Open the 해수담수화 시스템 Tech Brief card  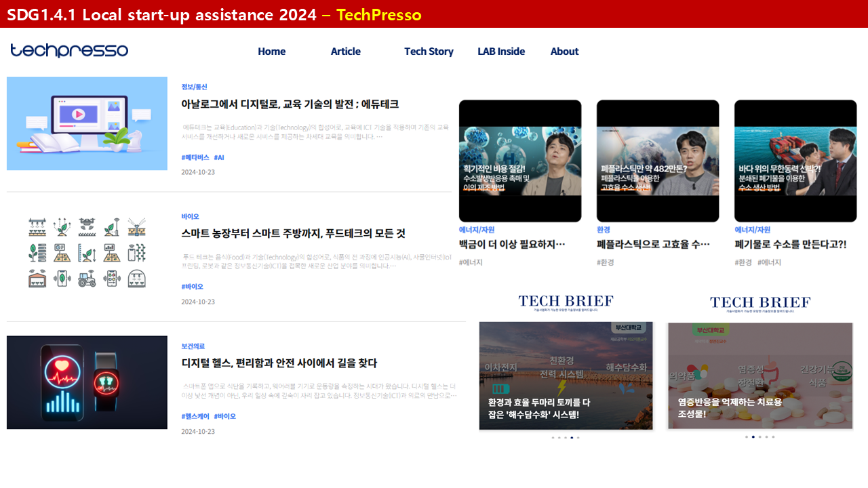point(566,375)
